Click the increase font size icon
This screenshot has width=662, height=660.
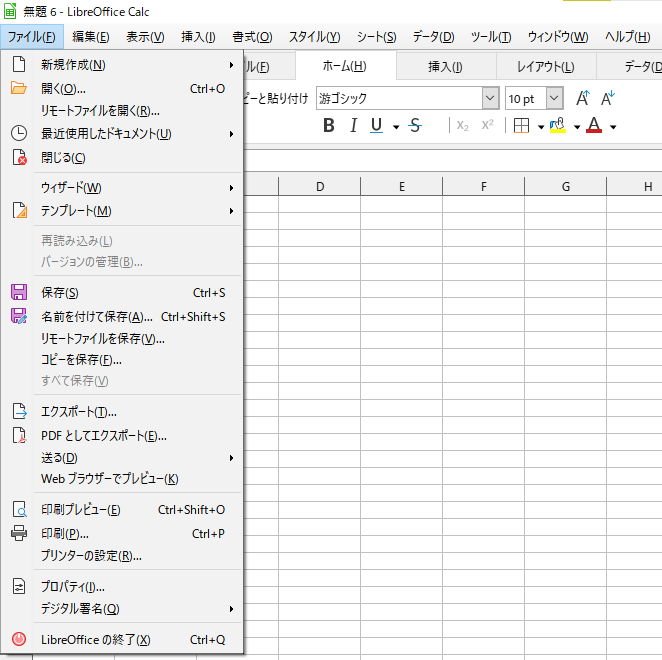pyautogui.click(x=583, y=98)
